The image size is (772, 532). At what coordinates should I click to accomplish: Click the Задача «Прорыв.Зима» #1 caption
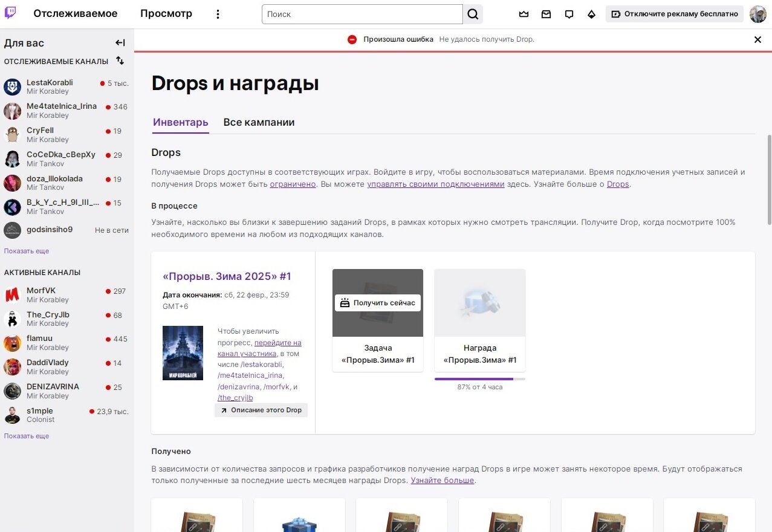pos(378,354)
